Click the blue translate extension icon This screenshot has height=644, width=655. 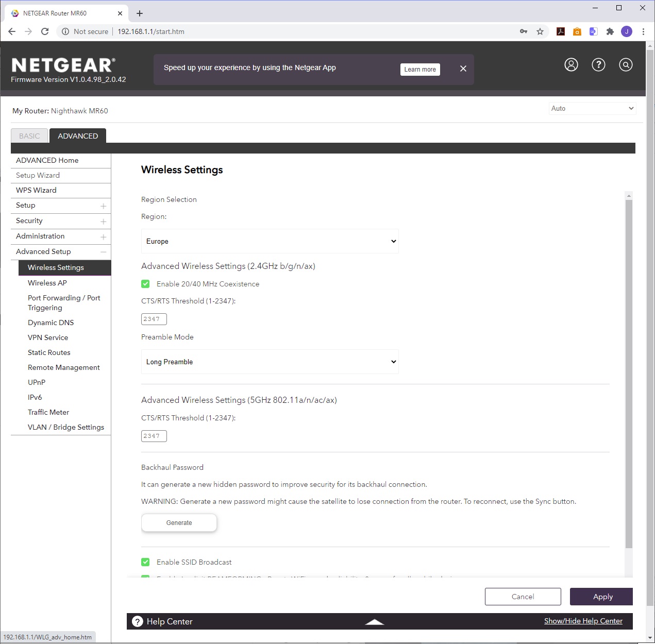(x=594, y=31)
